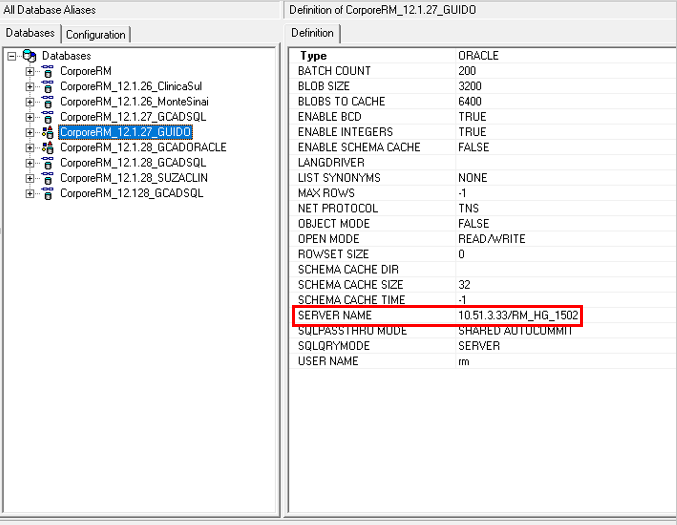Select CorporeRM_12.1.28_SUZACLIN alias

(134, 178)
